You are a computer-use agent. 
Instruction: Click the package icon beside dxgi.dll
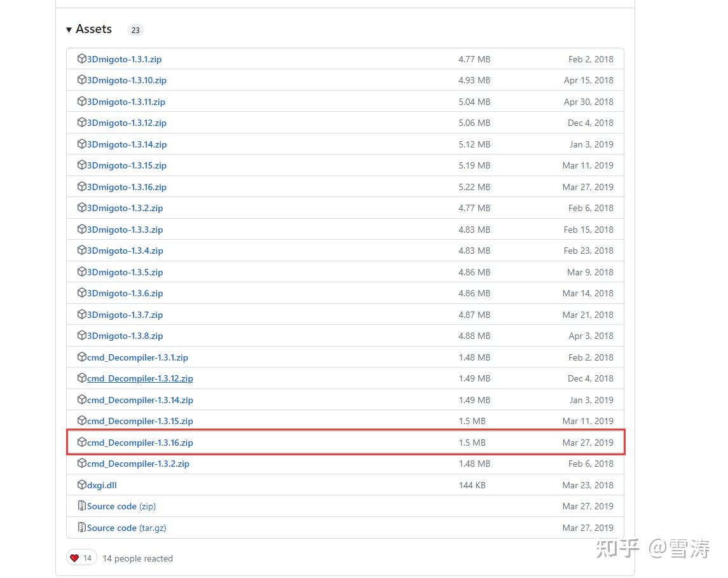(x=82, y=485)
